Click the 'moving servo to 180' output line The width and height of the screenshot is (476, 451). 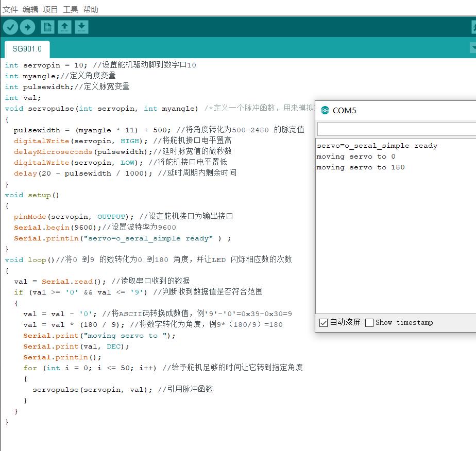360,167
